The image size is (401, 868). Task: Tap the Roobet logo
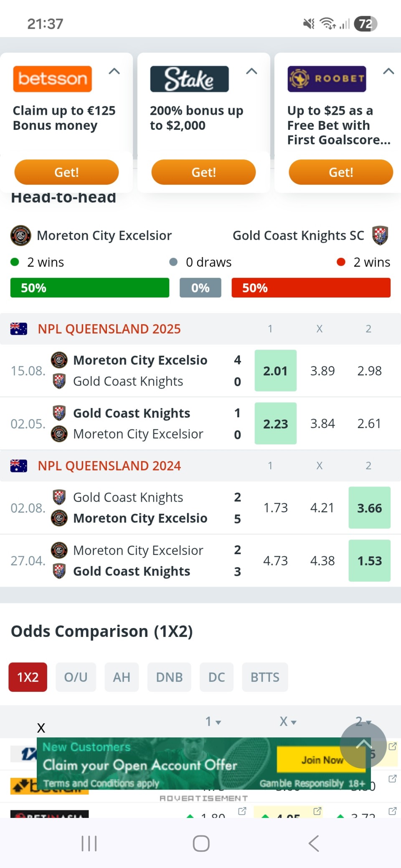[327, 79]
